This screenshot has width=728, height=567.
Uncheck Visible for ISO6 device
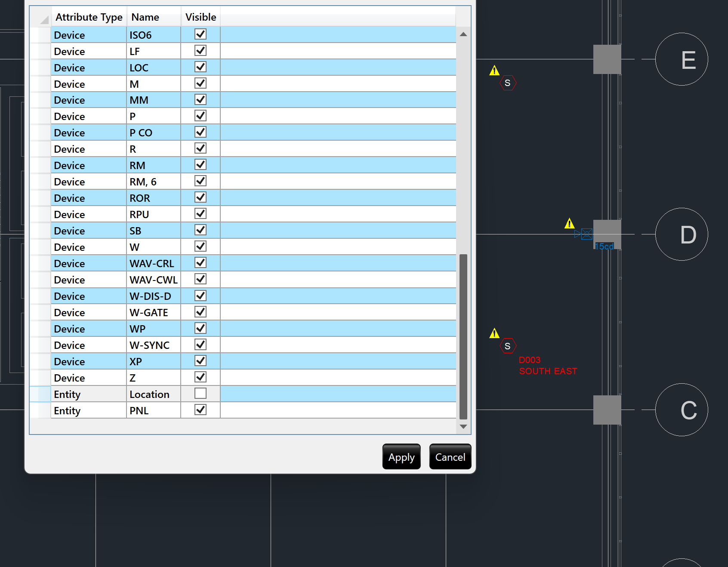[201, 34]
